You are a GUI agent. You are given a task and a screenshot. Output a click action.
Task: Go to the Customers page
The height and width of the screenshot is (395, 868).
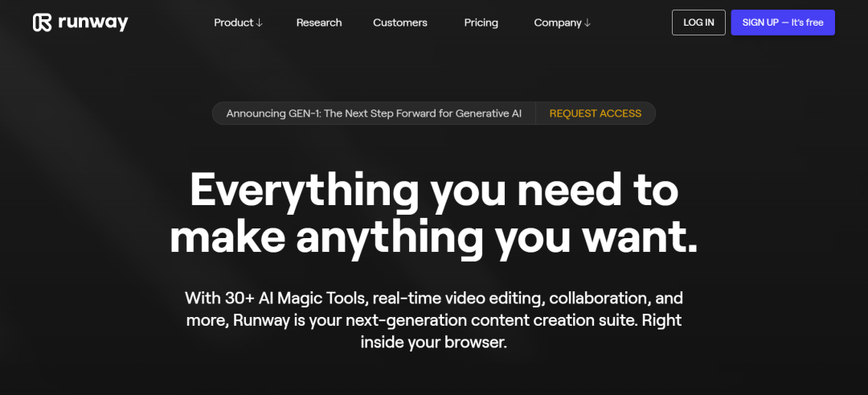tap(400, 23)
